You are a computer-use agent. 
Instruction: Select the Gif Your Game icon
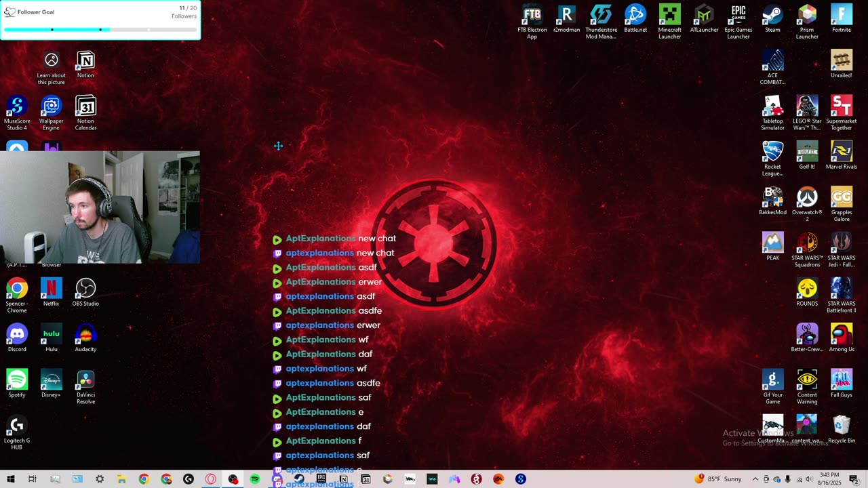tap(772, 386)
